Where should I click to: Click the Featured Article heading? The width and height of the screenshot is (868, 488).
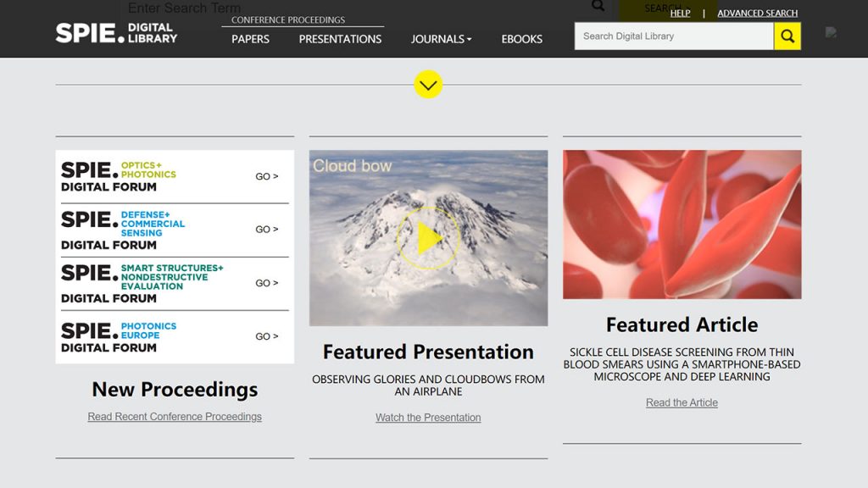682,324
